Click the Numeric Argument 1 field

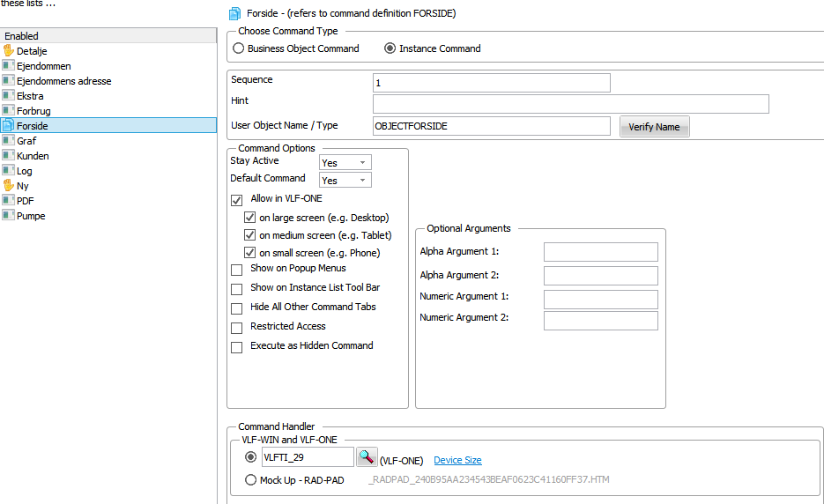click(x=601, y=300)
